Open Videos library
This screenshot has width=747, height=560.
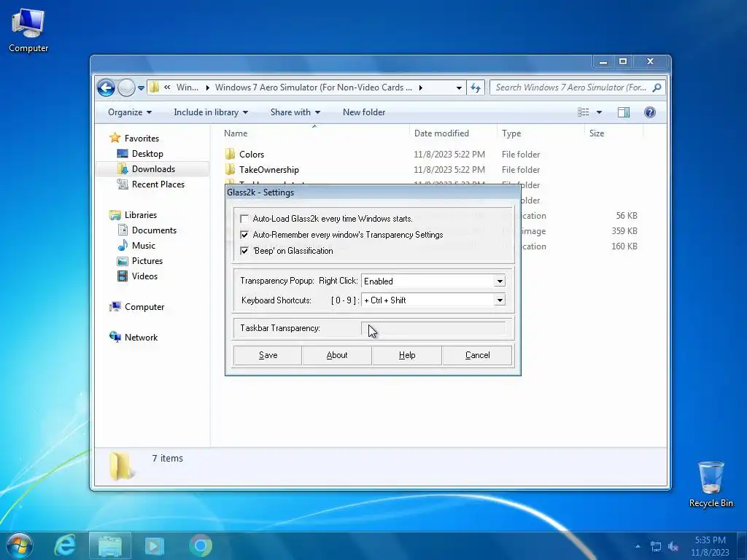click(x=144, y=276)
